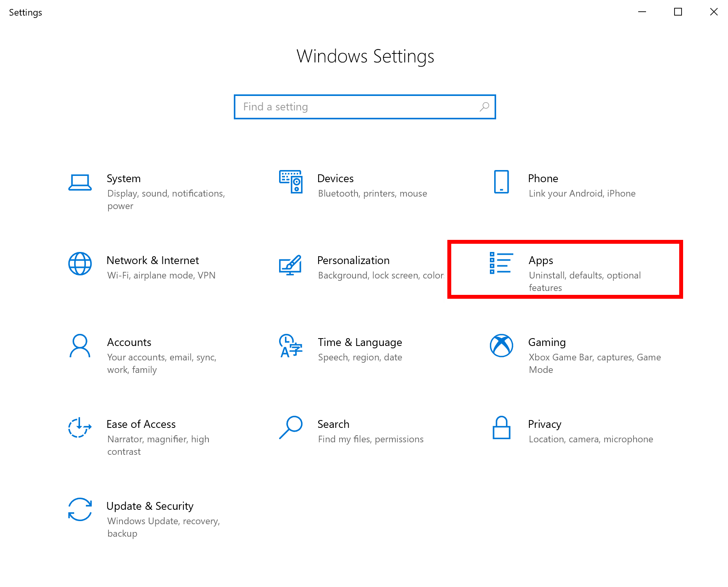Open the Privacy padlock icon
This screenshot has height=587, width=728.
click(502, 427)
